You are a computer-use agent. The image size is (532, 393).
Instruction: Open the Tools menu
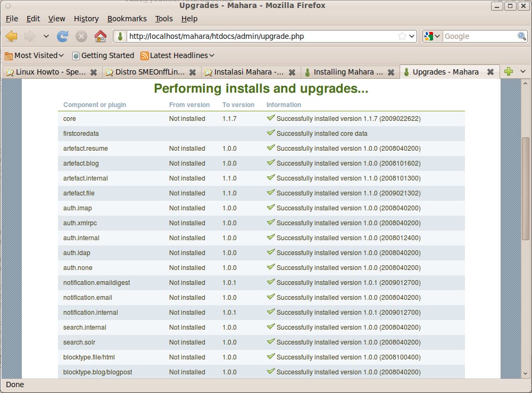(x=163, y=19)
